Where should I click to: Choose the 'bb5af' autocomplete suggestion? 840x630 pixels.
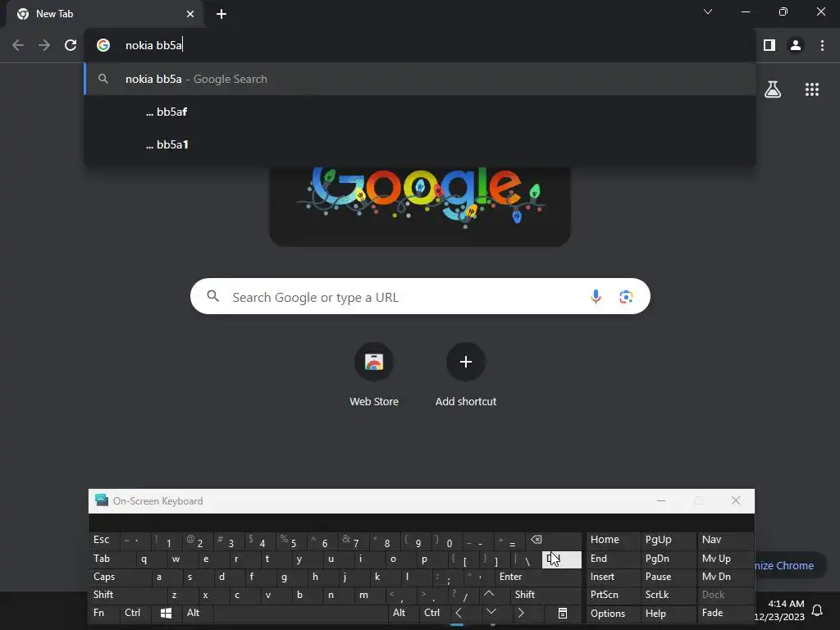point(420,112)
